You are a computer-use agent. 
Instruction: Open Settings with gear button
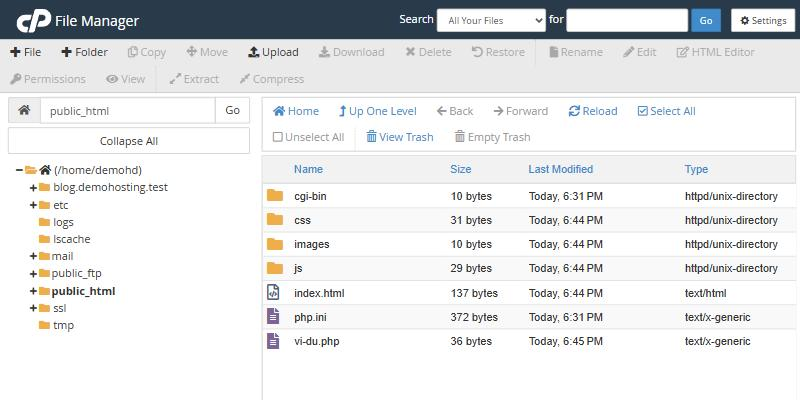763,20
